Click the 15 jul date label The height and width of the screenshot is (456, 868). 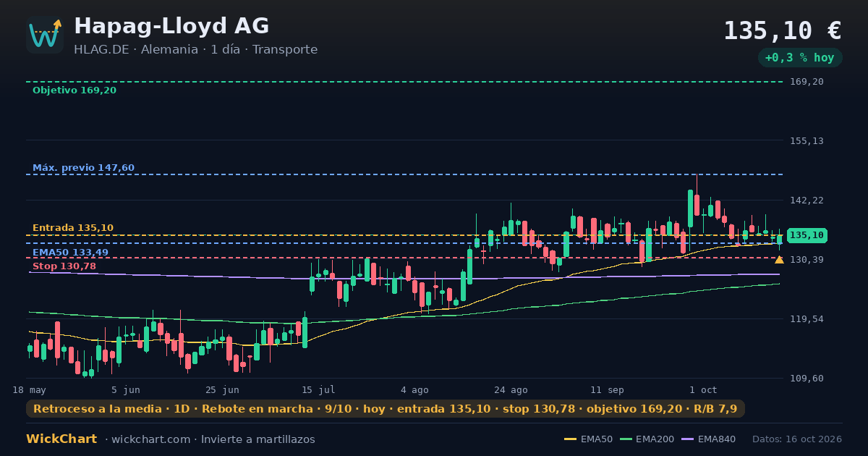coord(318,390)
